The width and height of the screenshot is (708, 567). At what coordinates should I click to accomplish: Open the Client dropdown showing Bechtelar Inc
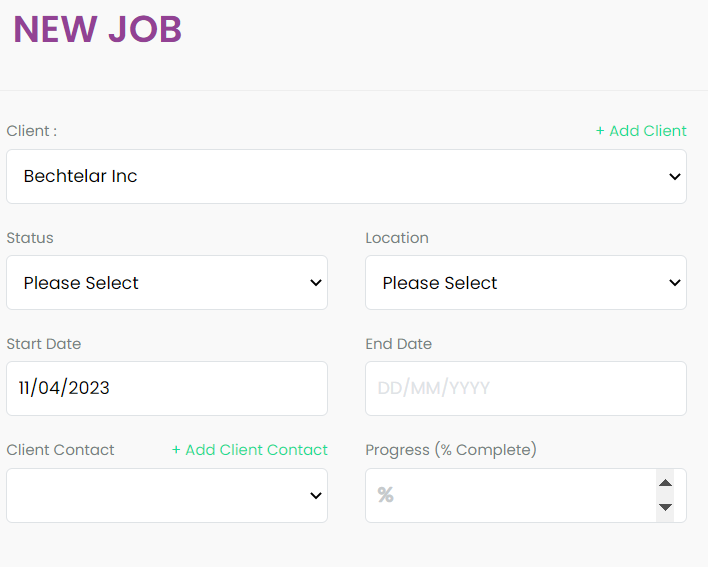[x=346, y=177]
